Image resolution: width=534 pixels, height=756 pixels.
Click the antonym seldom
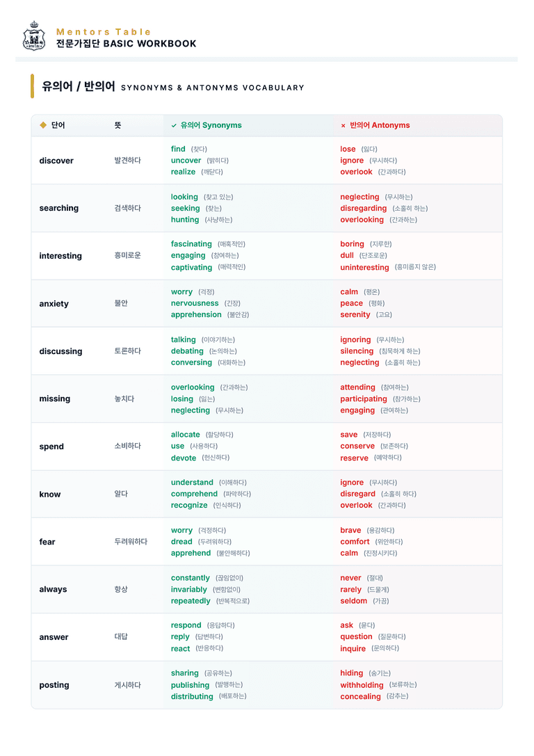353,601
